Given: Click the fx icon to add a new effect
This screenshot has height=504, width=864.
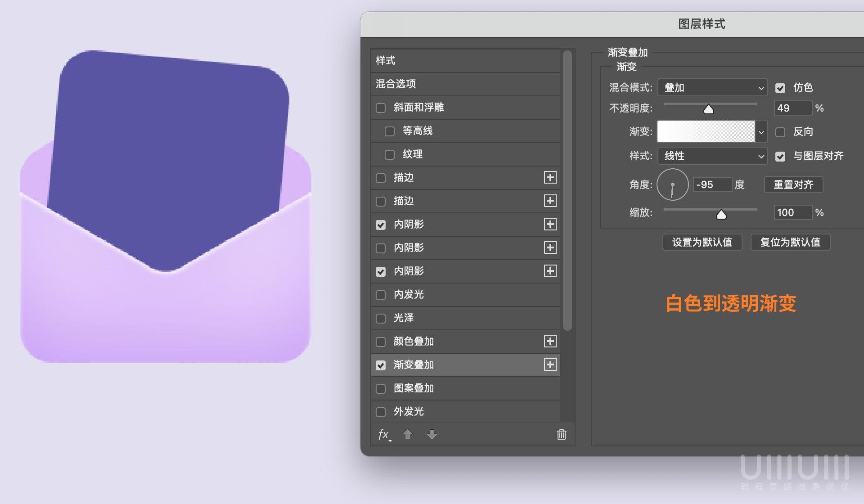Looking at the screenshot, I should tap(383, 435).
